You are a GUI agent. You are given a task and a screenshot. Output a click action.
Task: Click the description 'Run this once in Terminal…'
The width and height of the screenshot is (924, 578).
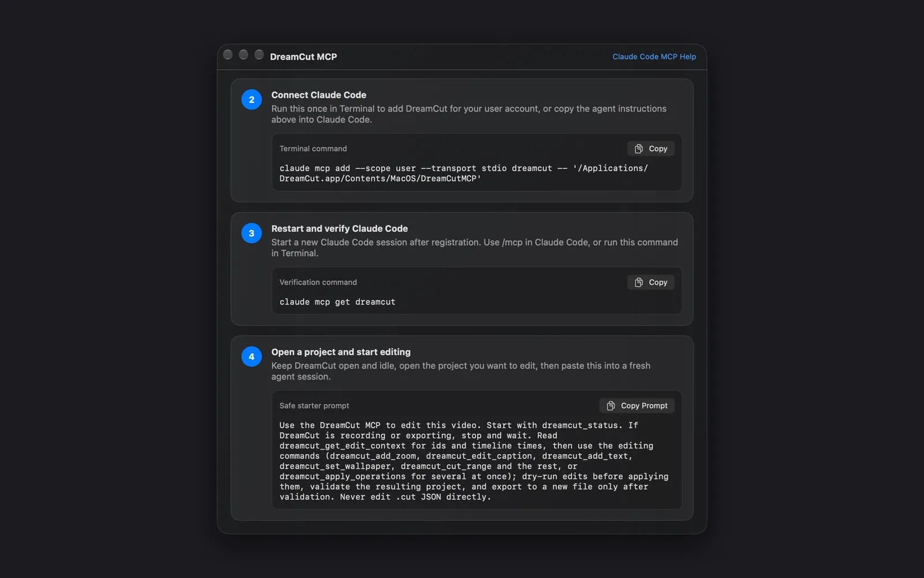pyautogui.click(x=469, y=114)
